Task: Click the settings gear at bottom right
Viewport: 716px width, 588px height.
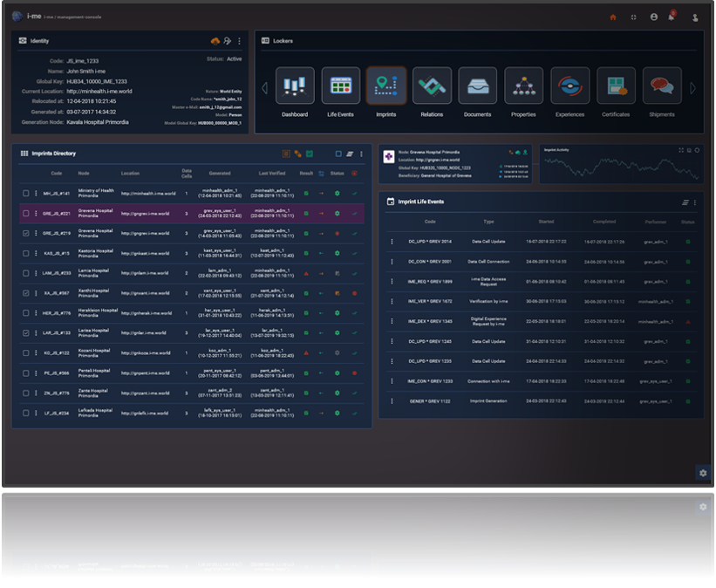Action: coord(703,473)
